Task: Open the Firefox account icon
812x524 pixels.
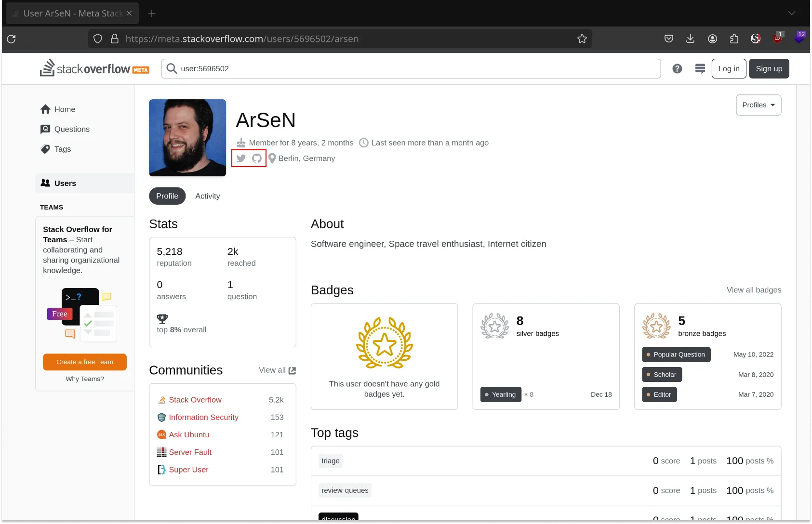Action: tap(712, 39)
